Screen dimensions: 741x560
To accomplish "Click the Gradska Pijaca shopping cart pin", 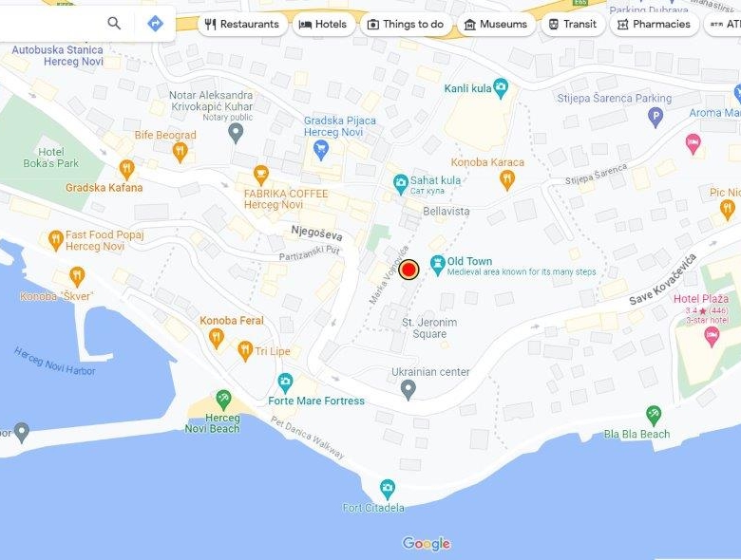I will (x=321, y=151).
